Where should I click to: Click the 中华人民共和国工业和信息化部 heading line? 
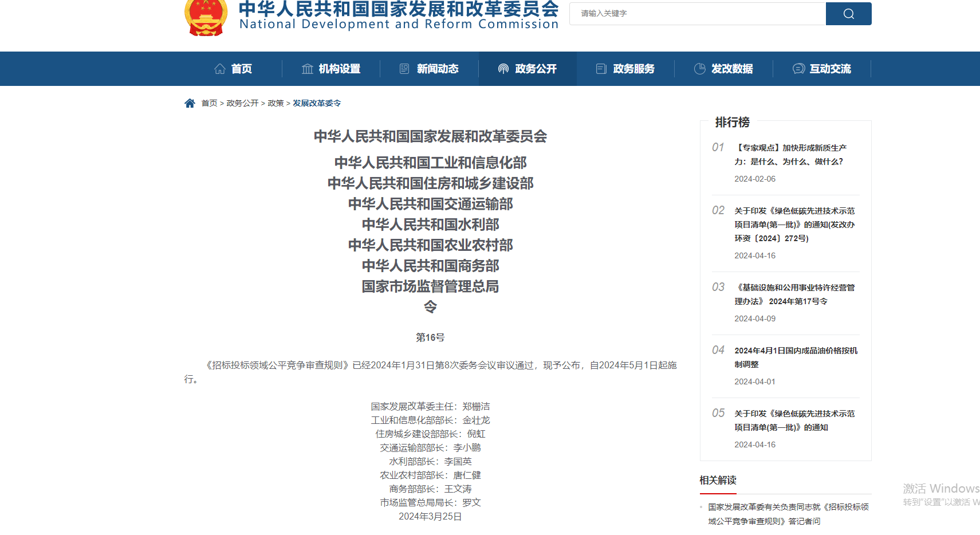430,163
